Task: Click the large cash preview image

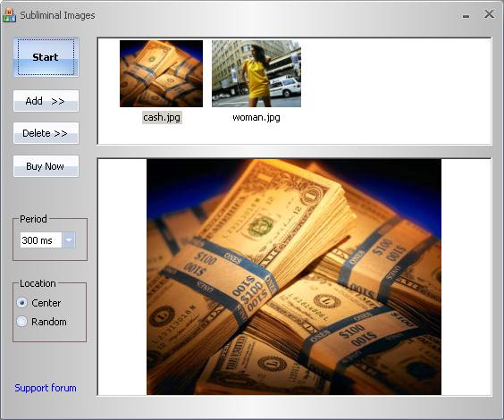Action: (294, 277)
